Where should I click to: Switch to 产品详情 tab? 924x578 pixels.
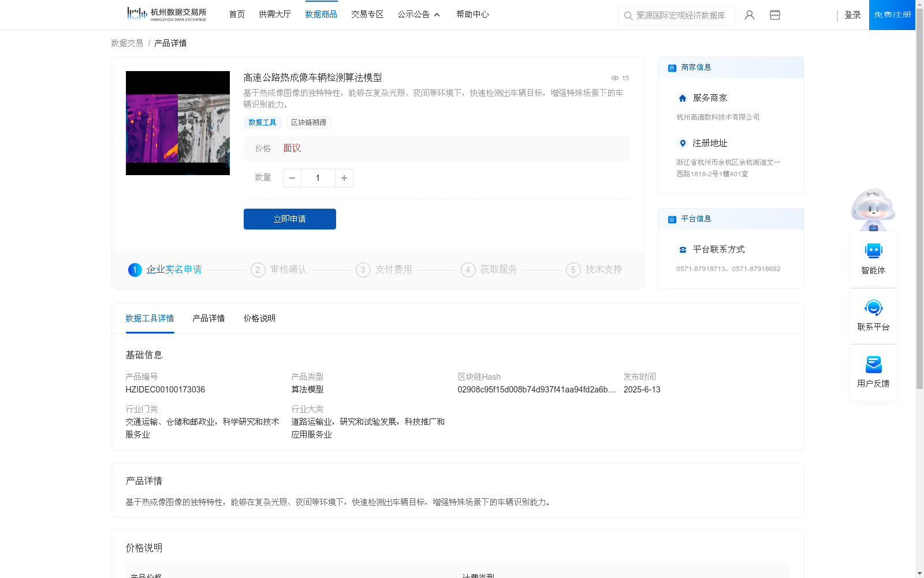pyautogui.click(x=208, y=318)
